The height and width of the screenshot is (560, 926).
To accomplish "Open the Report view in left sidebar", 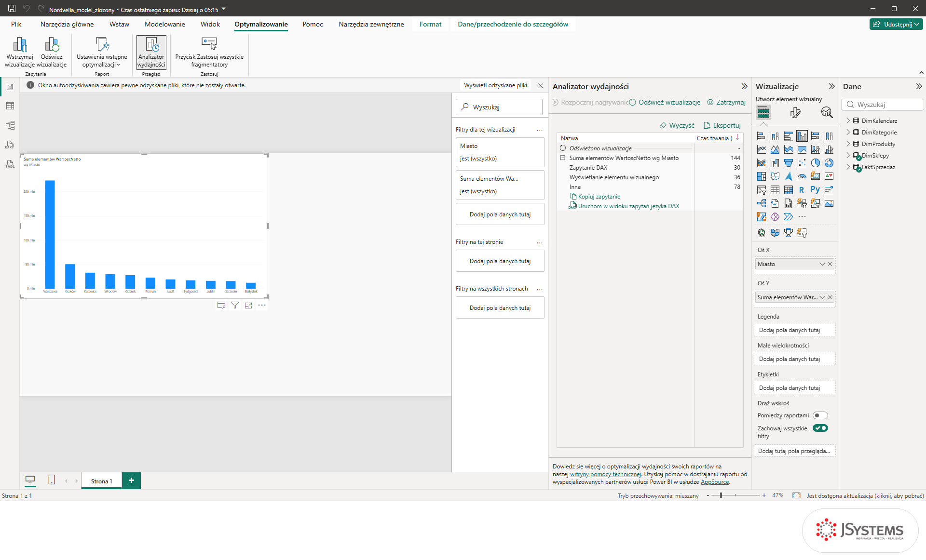I will pyautogui.click(x=10, y=87).
